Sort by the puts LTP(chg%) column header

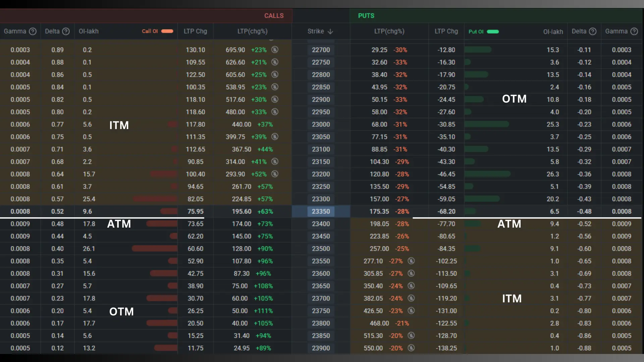coord(389,31)
